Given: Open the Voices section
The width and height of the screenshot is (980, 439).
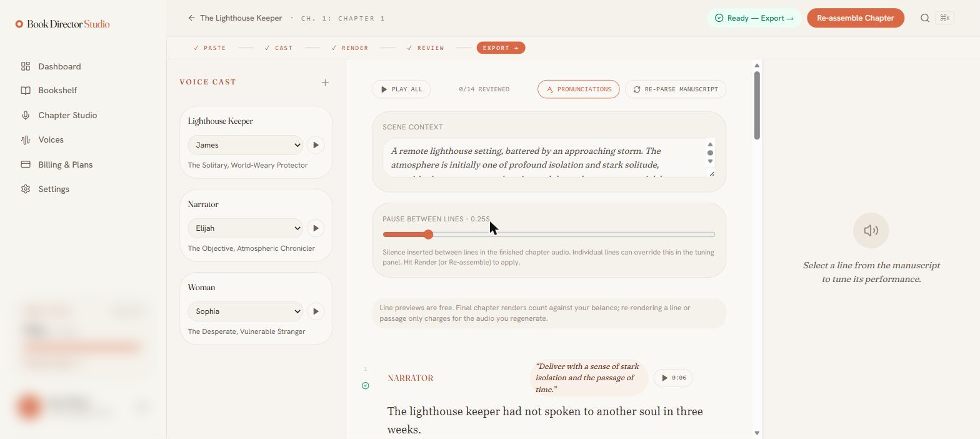Looking at the screenshot, I should [x=51, y=139].
